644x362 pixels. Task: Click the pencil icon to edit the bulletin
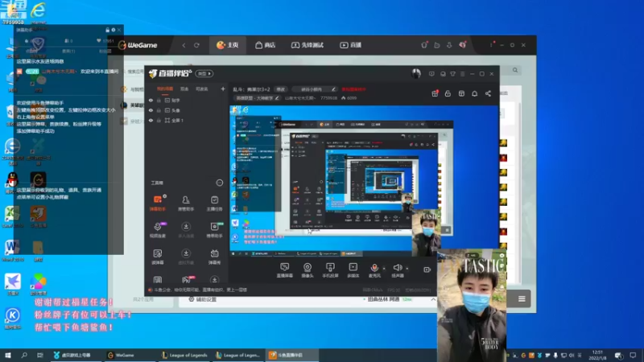point(333,89)
